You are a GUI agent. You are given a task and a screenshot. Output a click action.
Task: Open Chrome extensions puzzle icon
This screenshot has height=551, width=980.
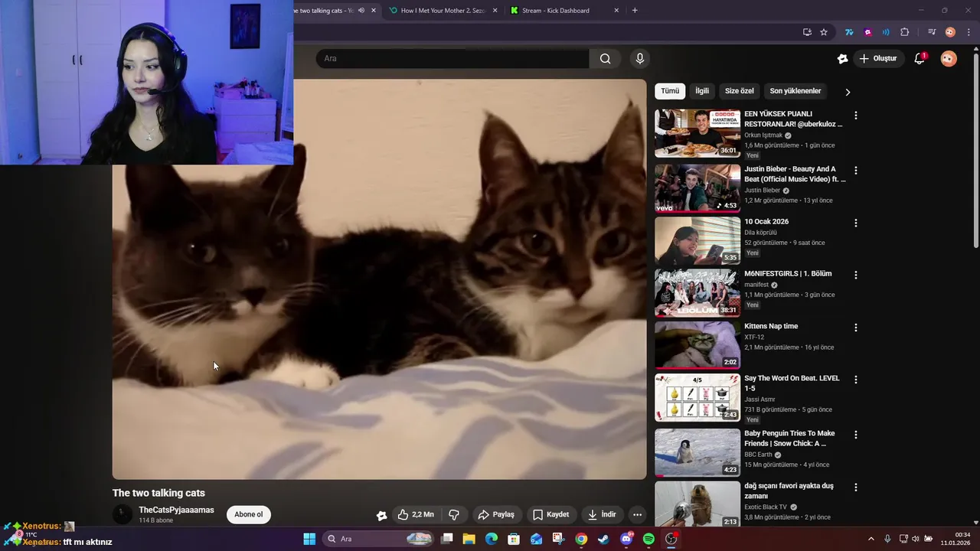pyautogui.click(x=905, y=32)
